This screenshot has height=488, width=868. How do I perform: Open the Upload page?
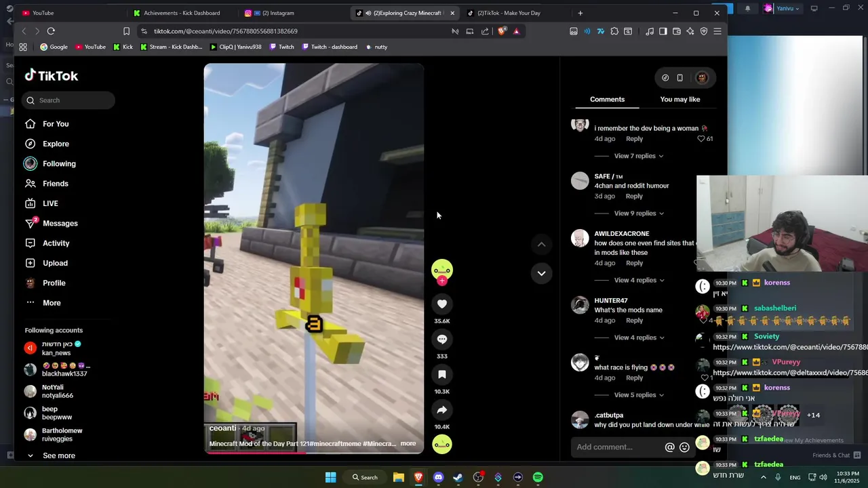coord(55,263)
